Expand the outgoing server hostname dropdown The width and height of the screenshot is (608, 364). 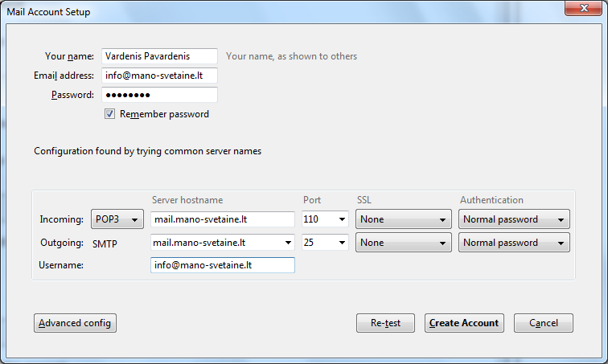point(289,243)
